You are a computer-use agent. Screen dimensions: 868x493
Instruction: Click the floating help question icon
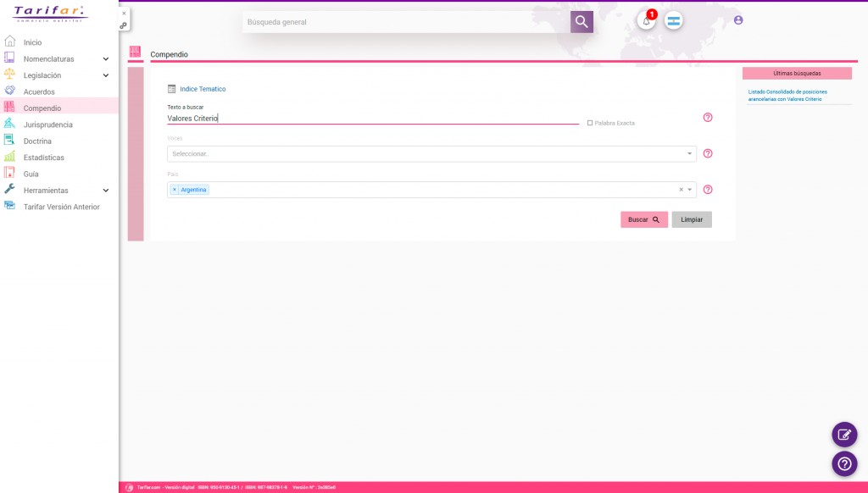coord(844,463)
